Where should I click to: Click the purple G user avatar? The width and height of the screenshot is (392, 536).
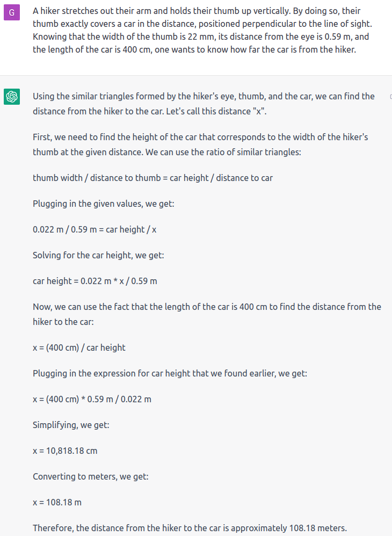coord(12,13)
